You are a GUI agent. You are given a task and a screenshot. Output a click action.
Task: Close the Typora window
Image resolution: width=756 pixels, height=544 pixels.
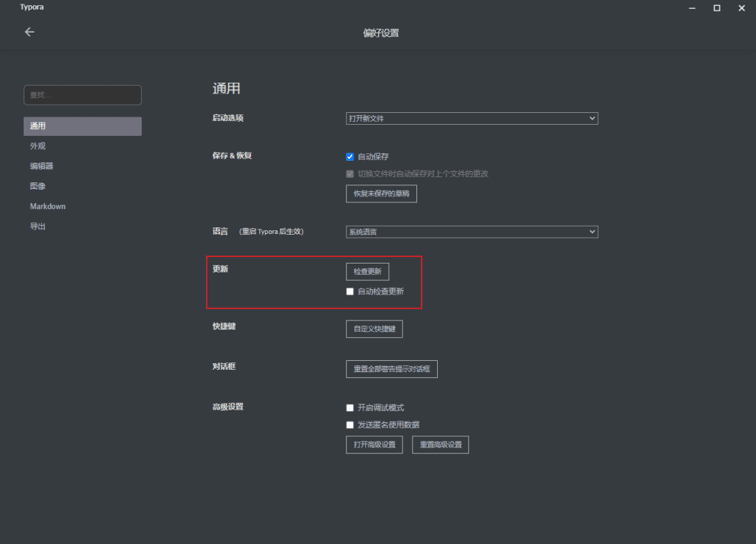741,7
